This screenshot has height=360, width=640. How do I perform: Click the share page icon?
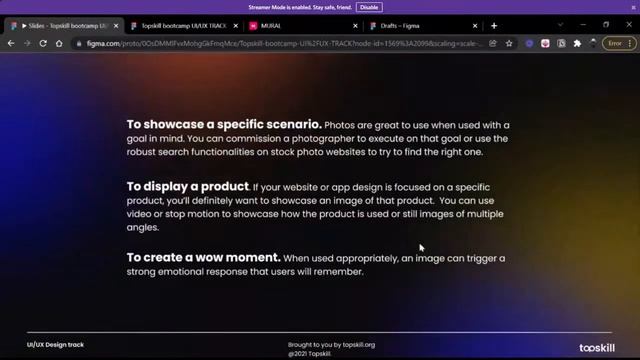tap(493, 43)
